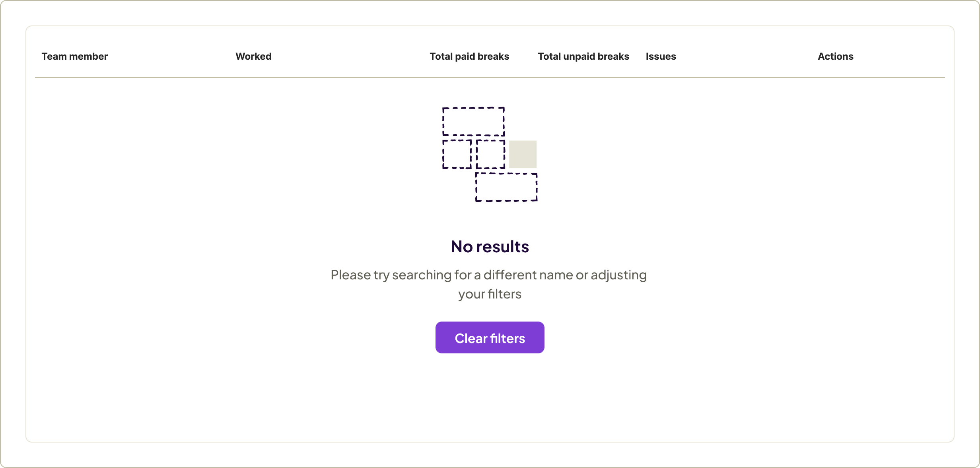980x468 pixels.
Task: Click the table header divider line
Action: tap(490, 77)
